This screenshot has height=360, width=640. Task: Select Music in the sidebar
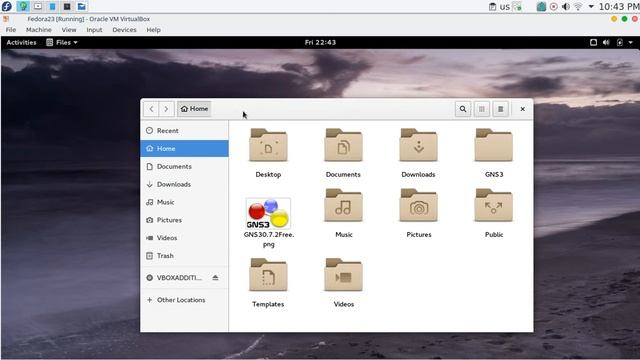(x=184, y=202)
